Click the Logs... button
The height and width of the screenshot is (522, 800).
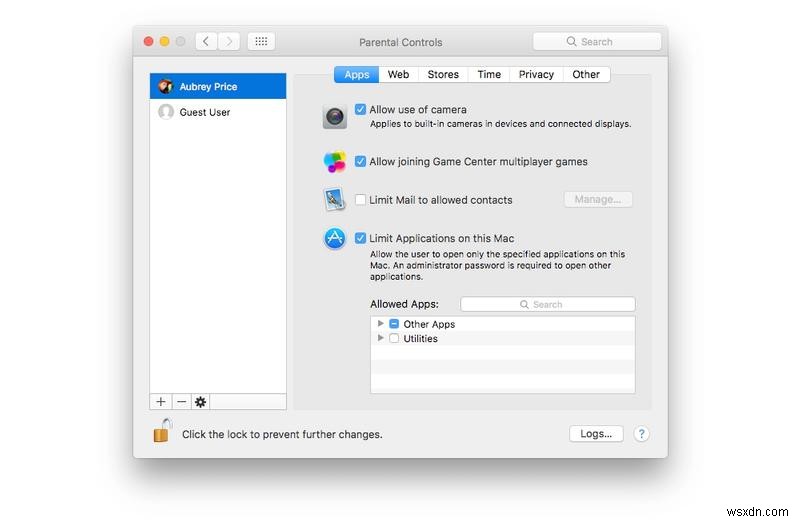[596, 434]
